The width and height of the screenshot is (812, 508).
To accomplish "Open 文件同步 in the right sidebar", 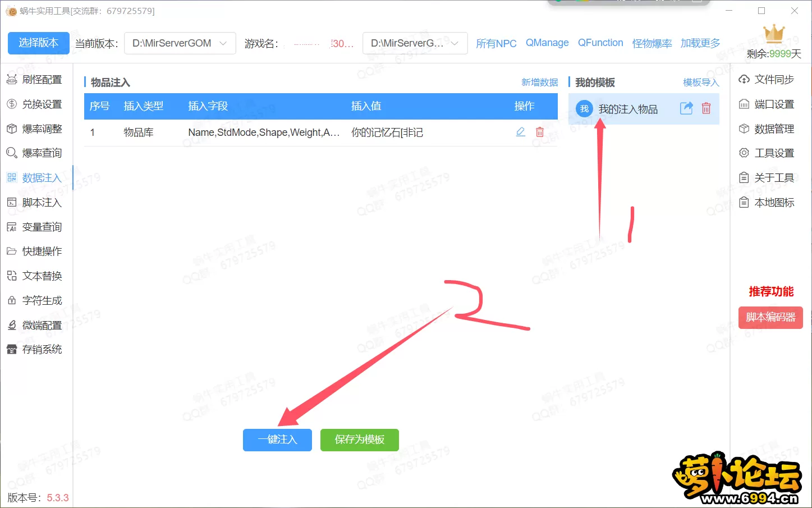I will click(767, 80).
